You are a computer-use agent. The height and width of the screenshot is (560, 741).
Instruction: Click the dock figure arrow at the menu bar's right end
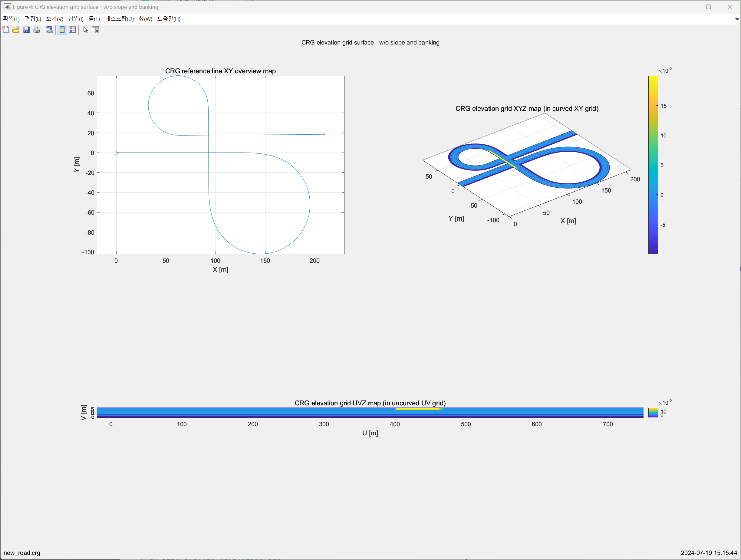(x=737, y=19)
